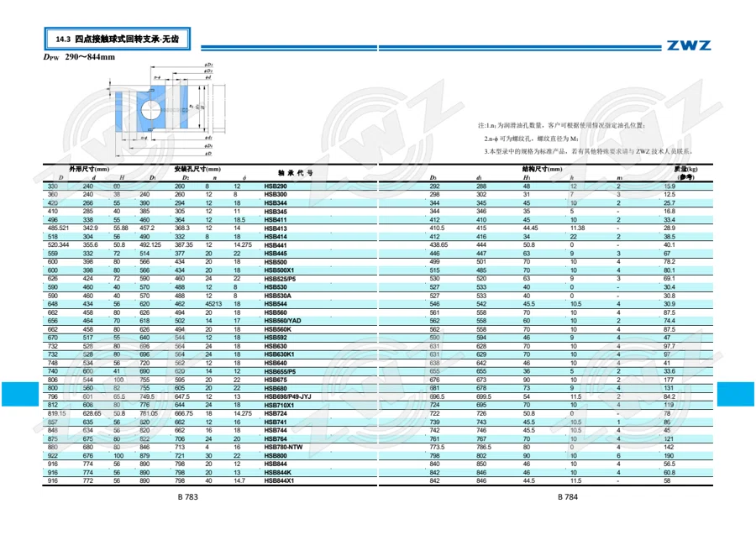
Task: Click the 外形尺寸(mm) column group header
Action: [x=89, y=169]
